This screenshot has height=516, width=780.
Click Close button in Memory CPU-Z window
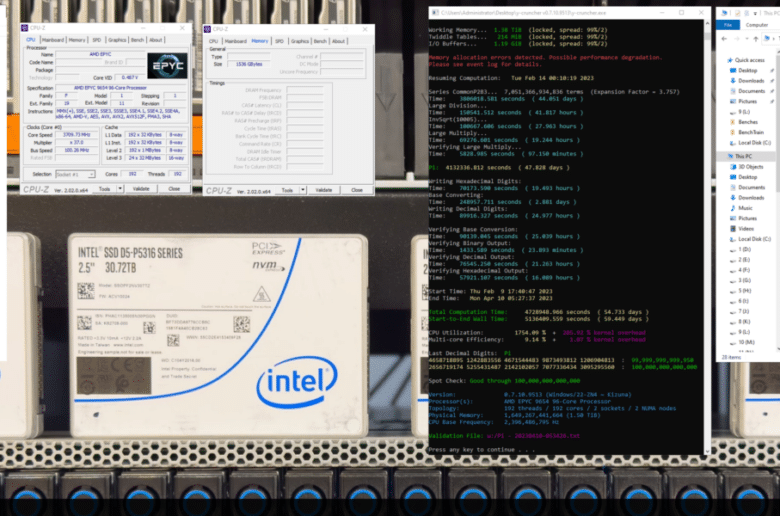point(357,190)
